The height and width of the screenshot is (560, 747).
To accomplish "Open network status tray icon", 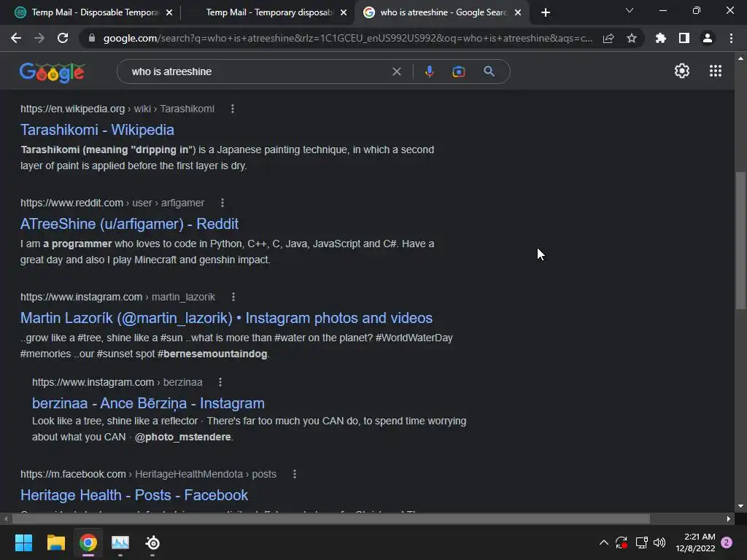I will tap(641, 542).
